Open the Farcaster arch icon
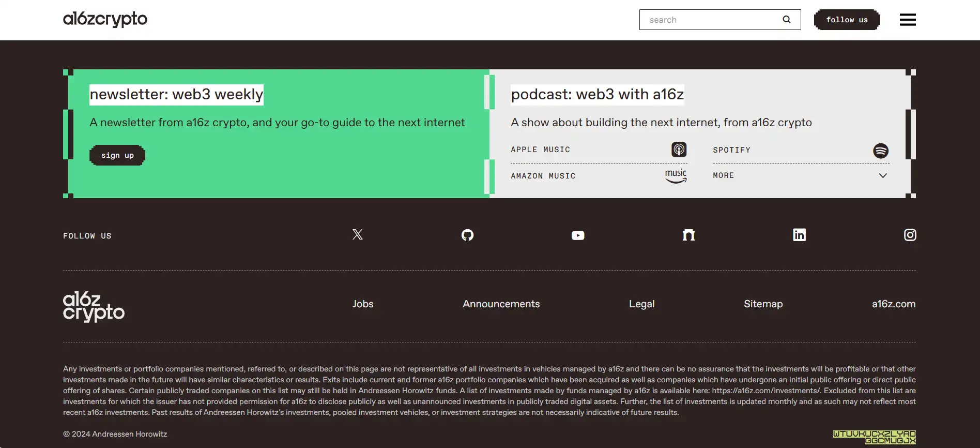980x448 pixels. [688, 235]
